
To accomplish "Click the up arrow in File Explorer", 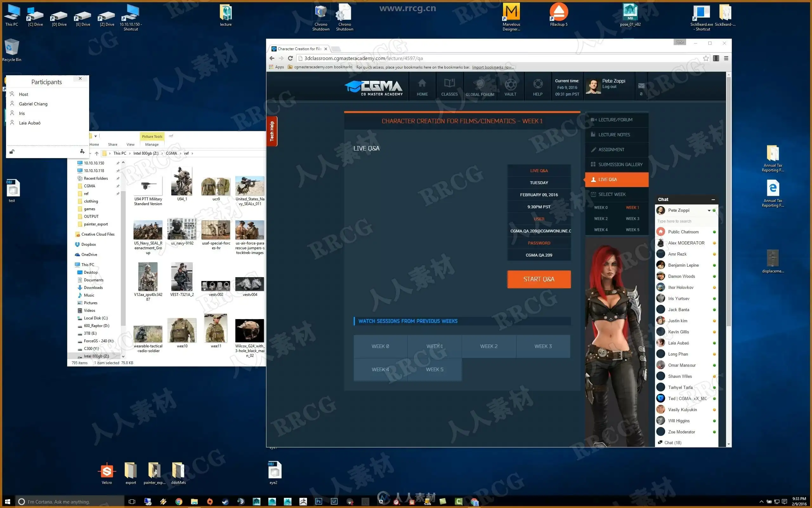I will pos(97,154).
